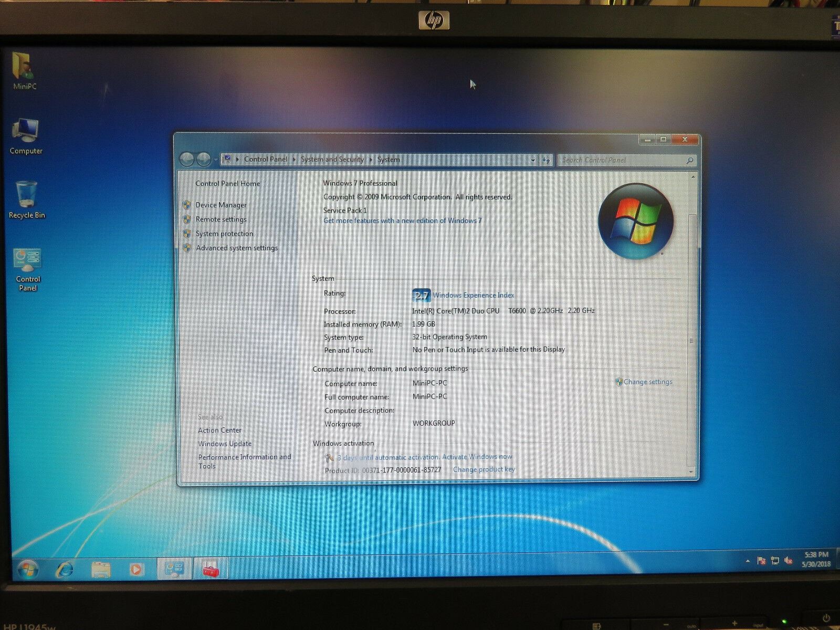Click the address bar refresh button

[546, 160]
